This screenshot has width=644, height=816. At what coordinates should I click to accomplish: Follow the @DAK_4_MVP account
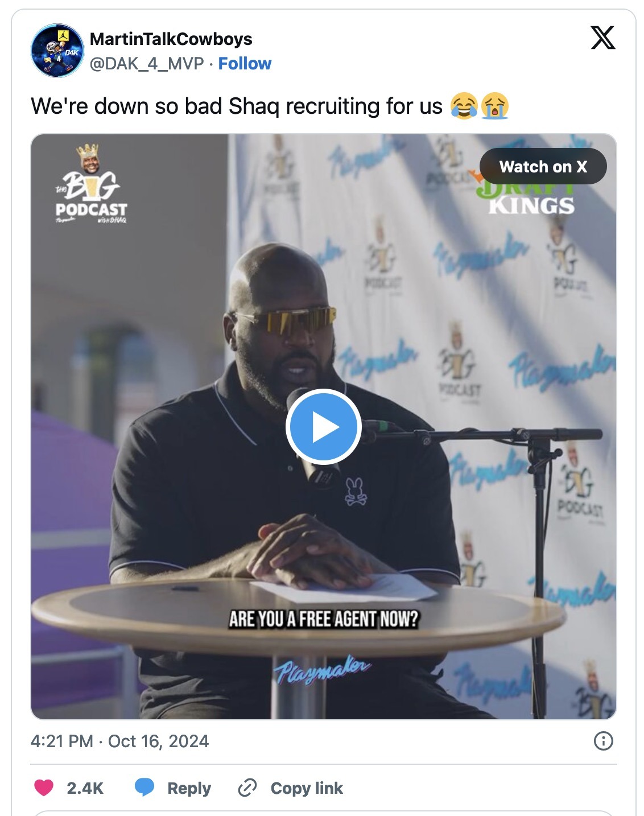click(x=245, y=63)
